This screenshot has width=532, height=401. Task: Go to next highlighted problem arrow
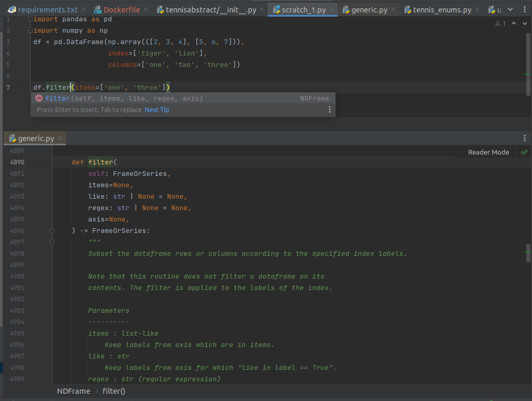525,23
